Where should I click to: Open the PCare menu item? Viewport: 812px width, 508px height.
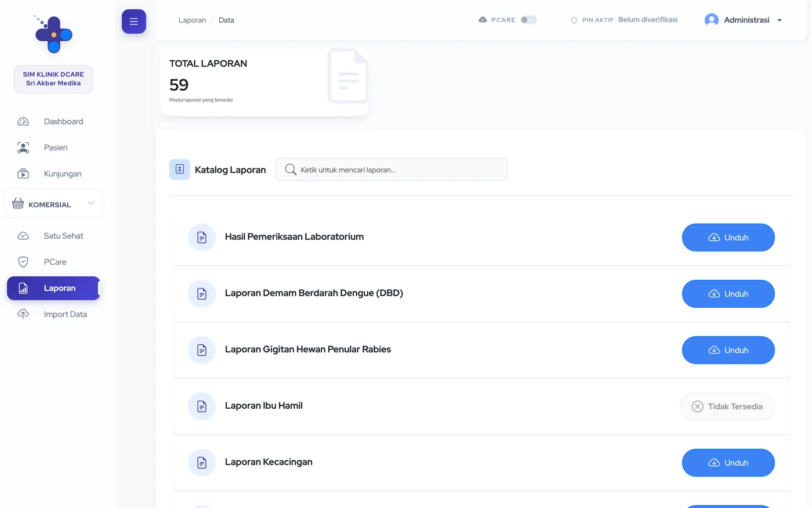click(53, 262)
